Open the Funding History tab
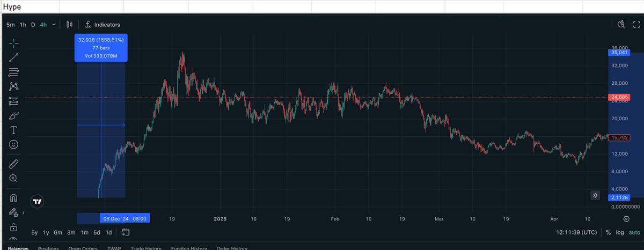The height and width of the screenshot is (250, 644). click(x=189, y=248)
